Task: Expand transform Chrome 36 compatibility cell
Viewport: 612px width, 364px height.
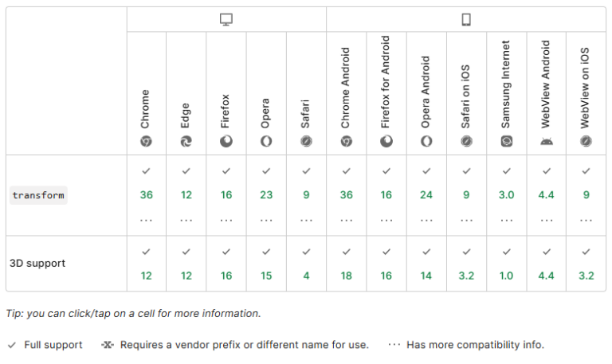Action: [x=147, y=195]
